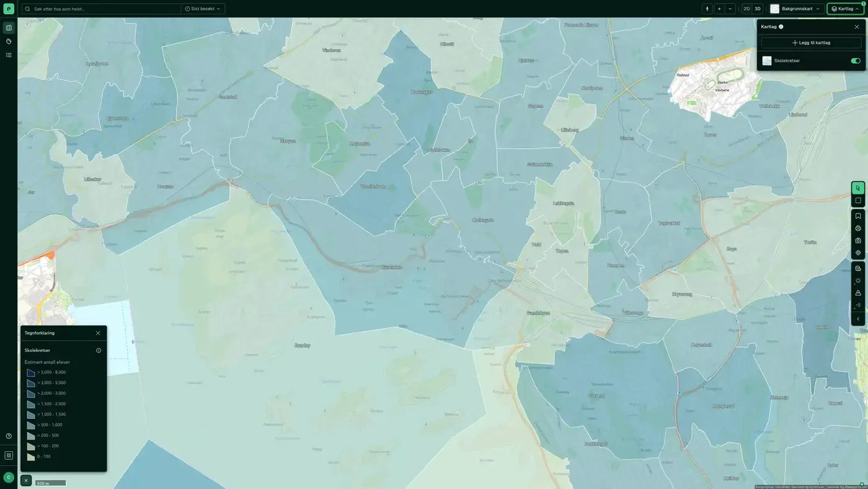
Task: Click the search field Søk etter hva som helst
Action: point(102,9)
